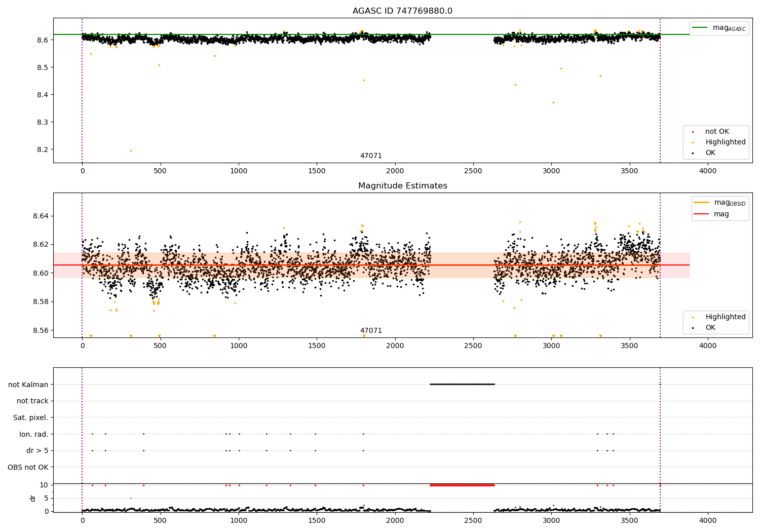Click the y-axis tick '8.64' in middle plot

(41, 216)
